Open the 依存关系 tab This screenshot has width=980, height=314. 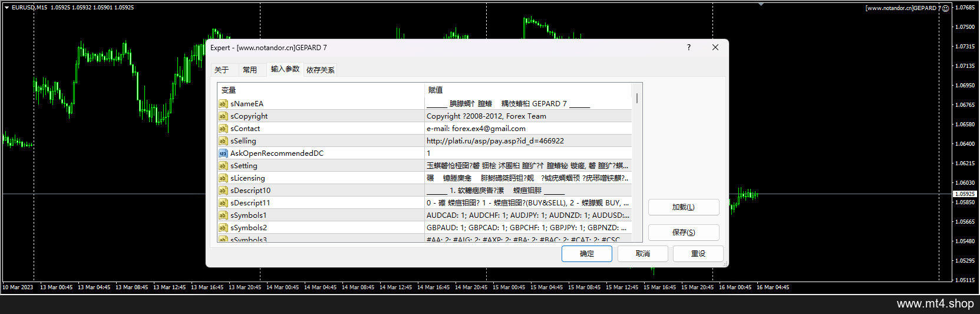tap(321, 70)
